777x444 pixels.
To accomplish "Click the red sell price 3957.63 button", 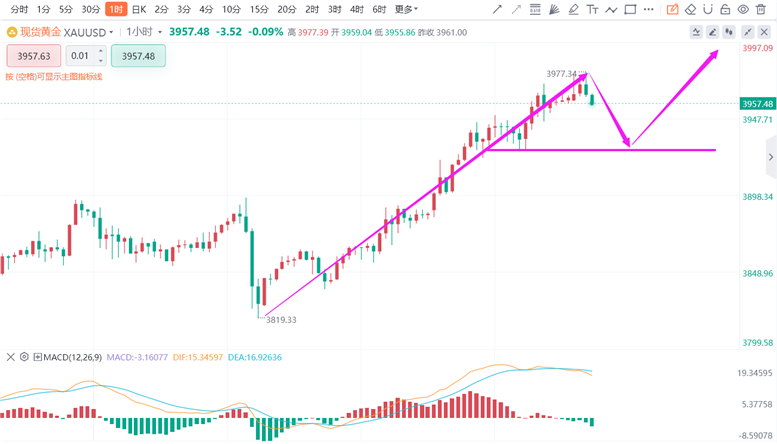I will 34,56.
